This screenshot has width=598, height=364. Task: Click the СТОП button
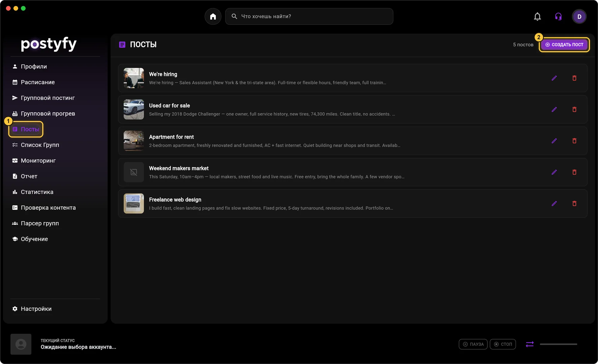click(x=503, y=344)
